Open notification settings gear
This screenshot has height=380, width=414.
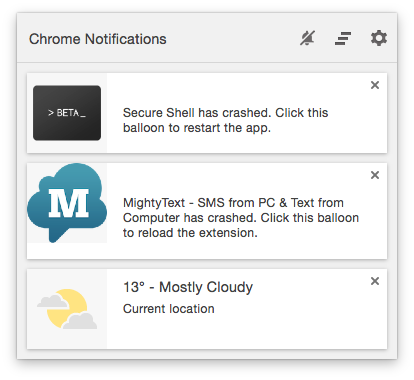[x=379, y=38]
